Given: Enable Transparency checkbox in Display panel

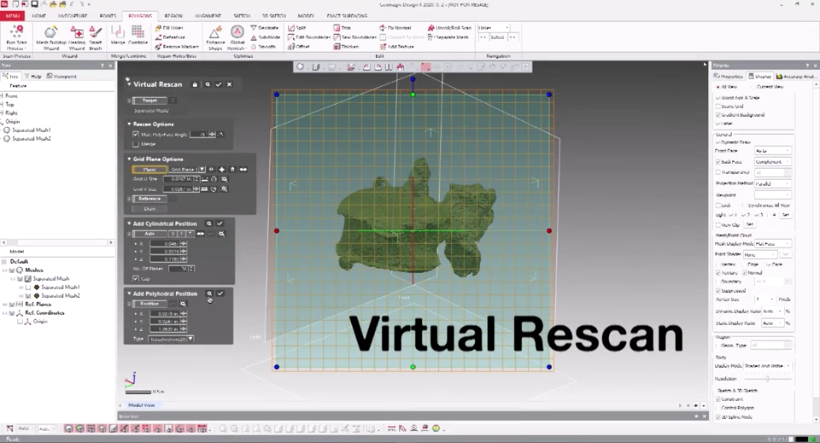Looking at the screenshot, I should point(718,172).
